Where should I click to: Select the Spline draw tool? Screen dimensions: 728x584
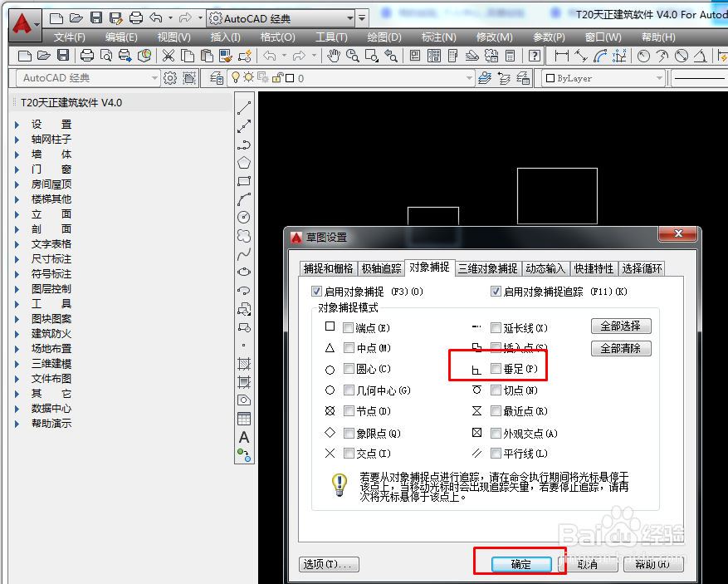click(x=244, y=253)
